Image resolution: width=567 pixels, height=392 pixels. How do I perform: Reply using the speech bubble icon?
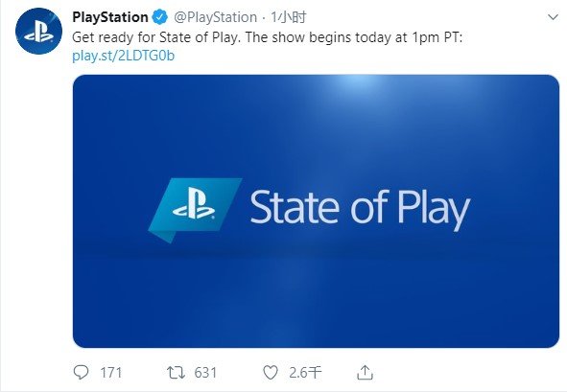(81, 372)
